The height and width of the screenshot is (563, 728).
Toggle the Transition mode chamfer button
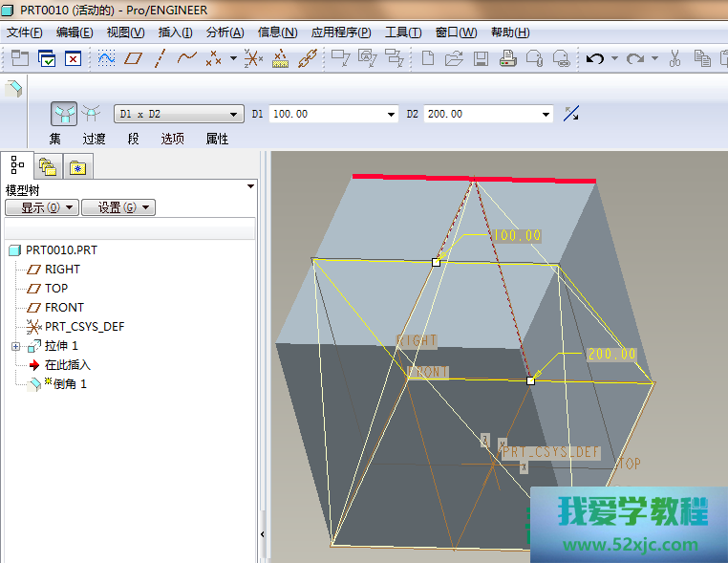point(92,114)
